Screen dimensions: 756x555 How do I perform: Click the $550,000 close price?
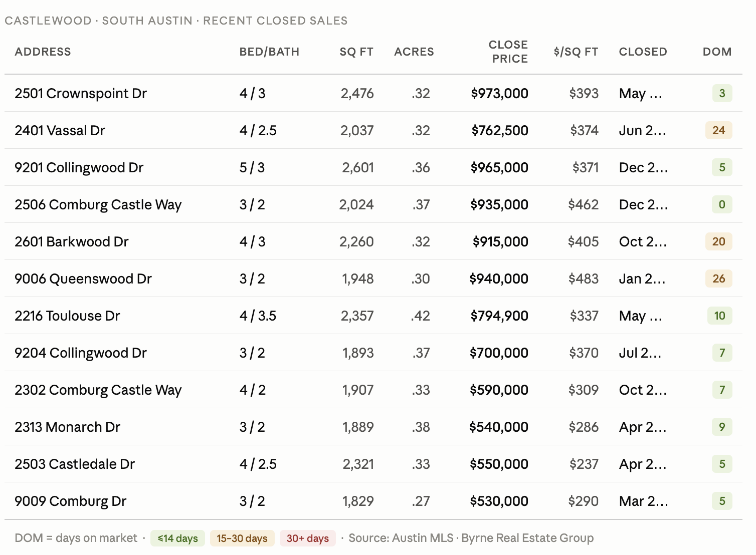coord(499,464)
